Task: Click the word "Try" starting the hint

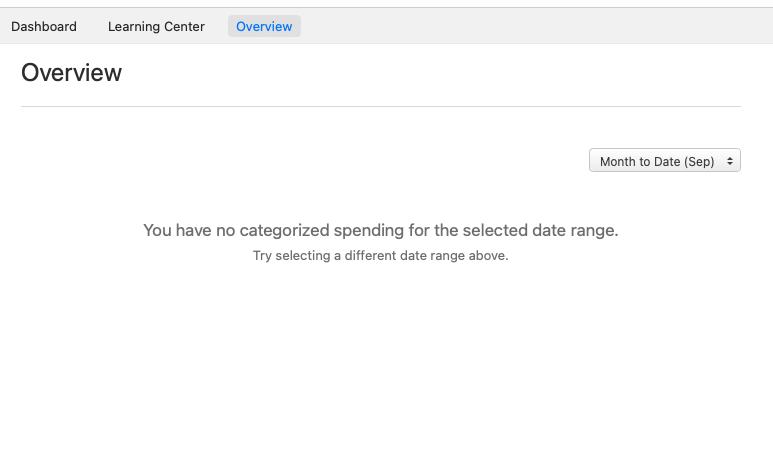Action: (262, 256)
